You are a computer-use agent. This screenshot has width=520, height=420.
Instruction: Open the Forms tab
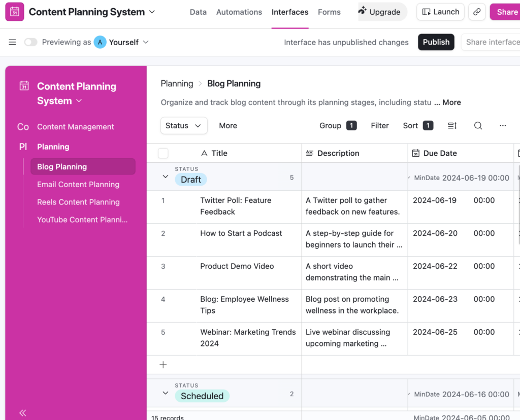(x=329, y=12)
